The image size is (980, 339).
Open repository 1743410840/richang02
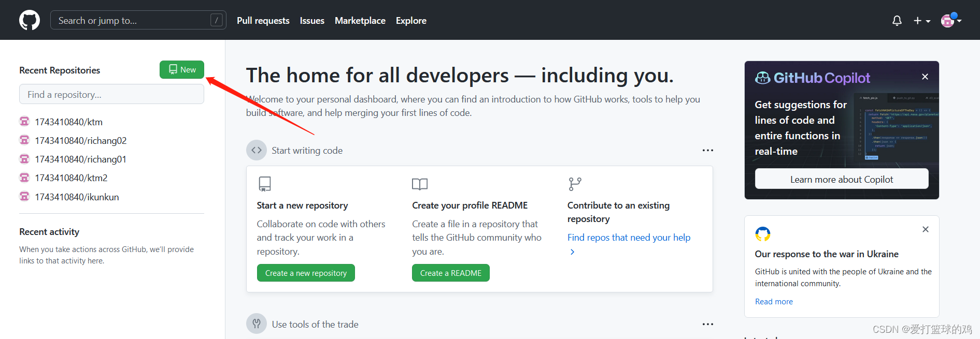(x=81, y=140)
